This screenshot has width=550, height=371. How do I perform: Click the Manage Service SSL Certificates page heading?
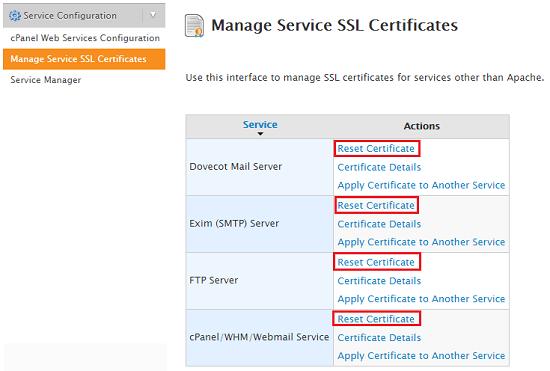coord(334,26)
